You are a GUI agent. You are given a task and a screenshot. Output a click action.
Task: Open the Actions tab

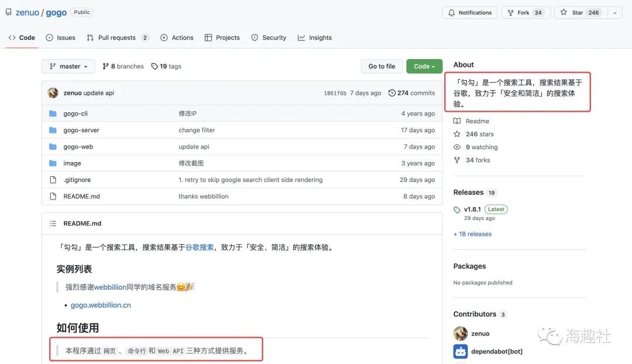[x=177, y=37]
